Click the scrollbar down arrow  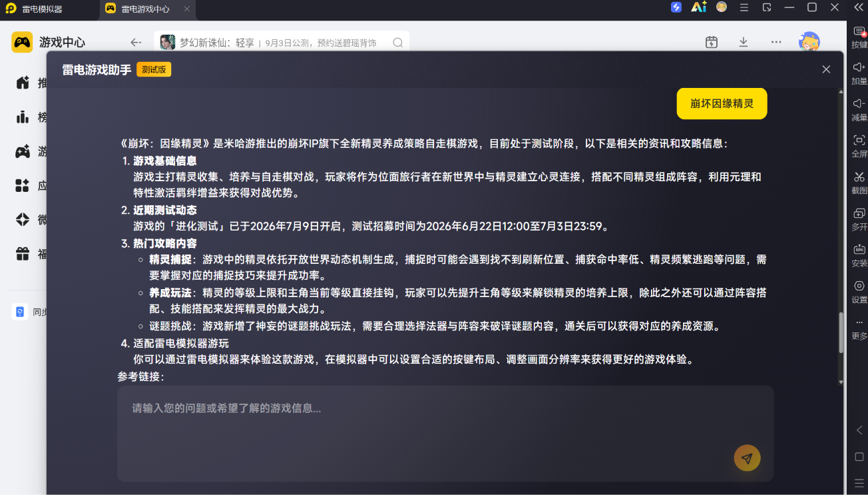pos(841,382)
